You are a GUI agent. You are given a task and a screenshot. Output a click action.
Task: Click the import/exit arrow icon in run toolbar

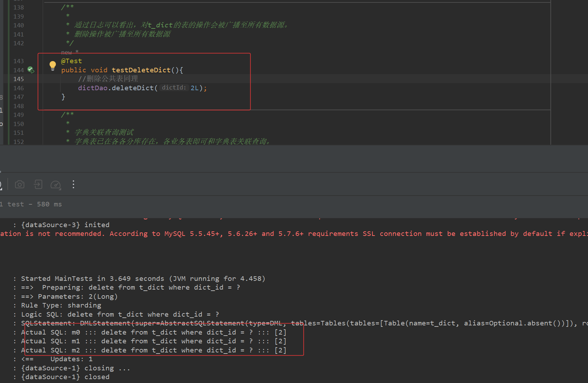[38, 184]
